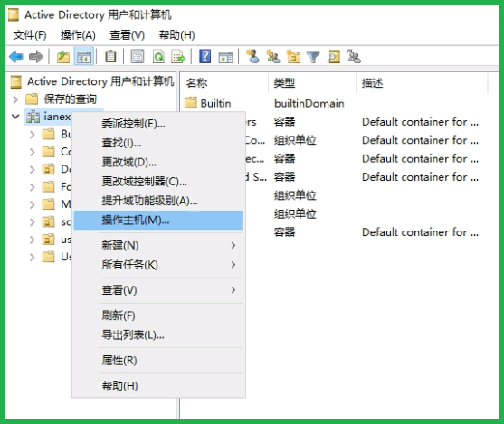Collapse the ianex domain tree node
The image size is (504, 424).
pyautogui.click(x=15, y=117)
